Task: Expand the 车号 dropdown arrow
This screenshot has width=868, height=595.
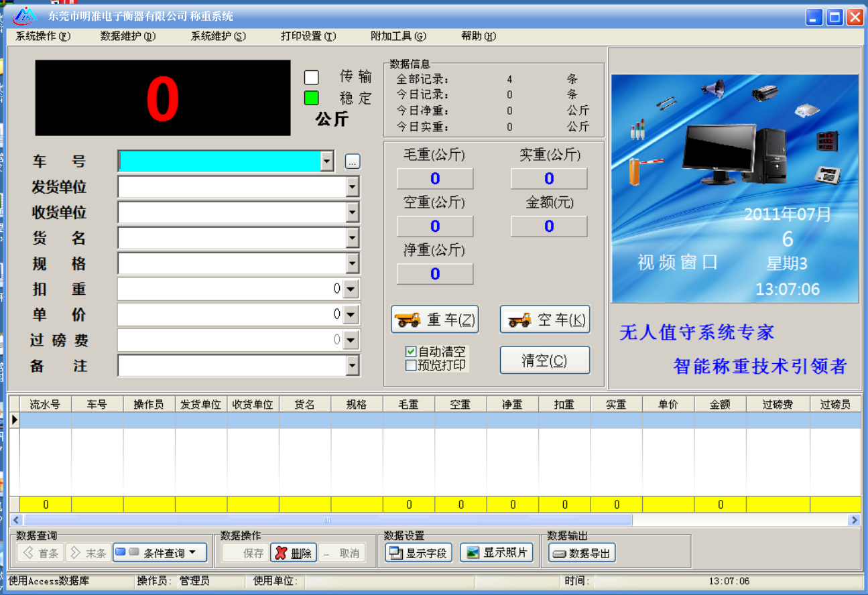Action: pos(327,161)
